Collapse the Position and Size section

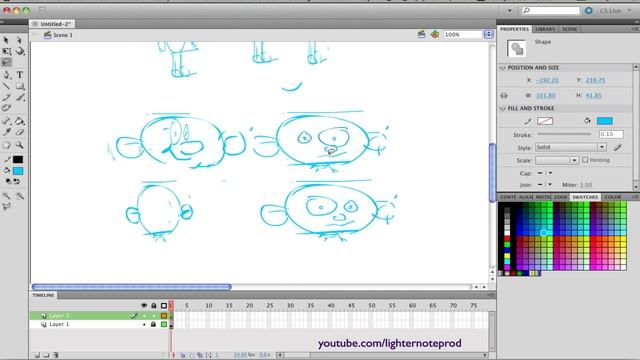tap(503, 68)
